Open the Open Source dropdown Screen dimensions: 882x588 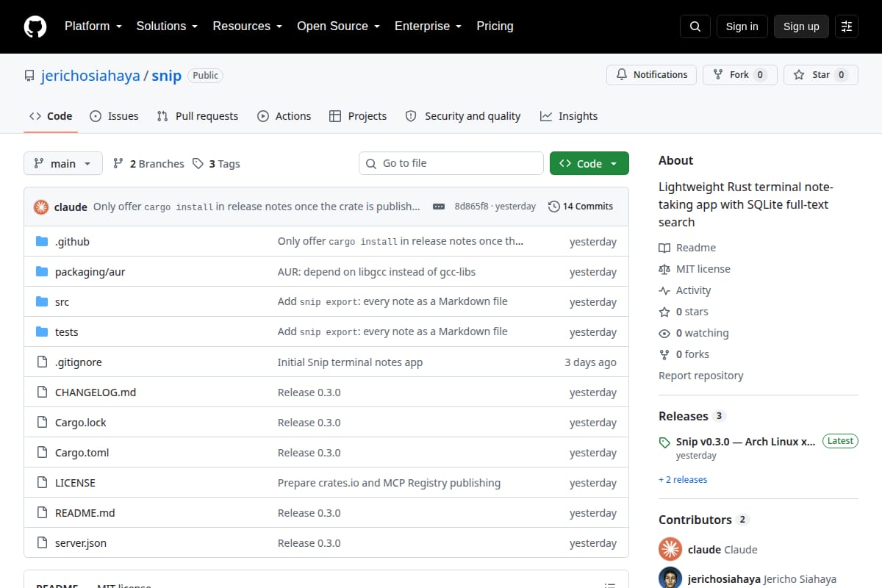click(x=339, y=26)
